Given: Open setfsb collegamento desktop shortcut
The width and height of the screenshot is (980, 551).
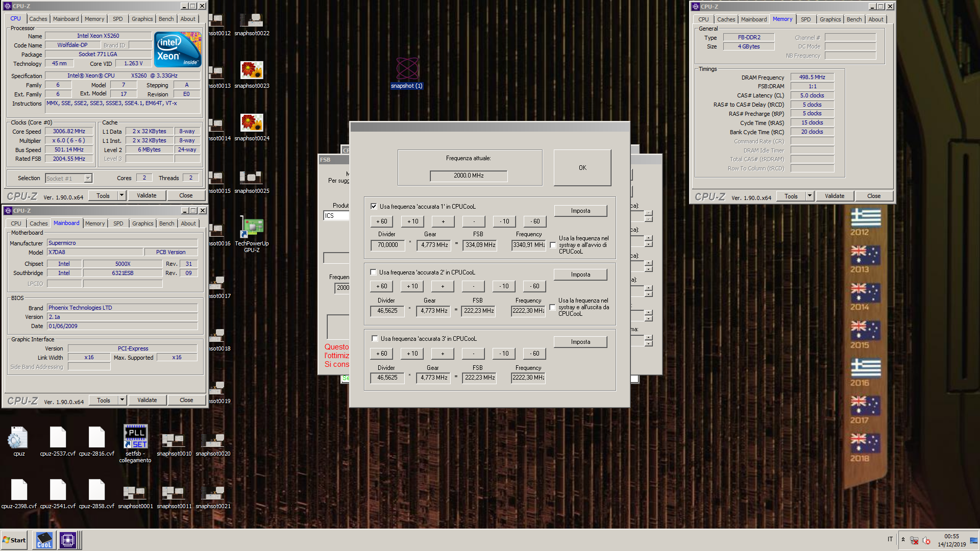Looking at the screenshot, I should tap(135, 444).
